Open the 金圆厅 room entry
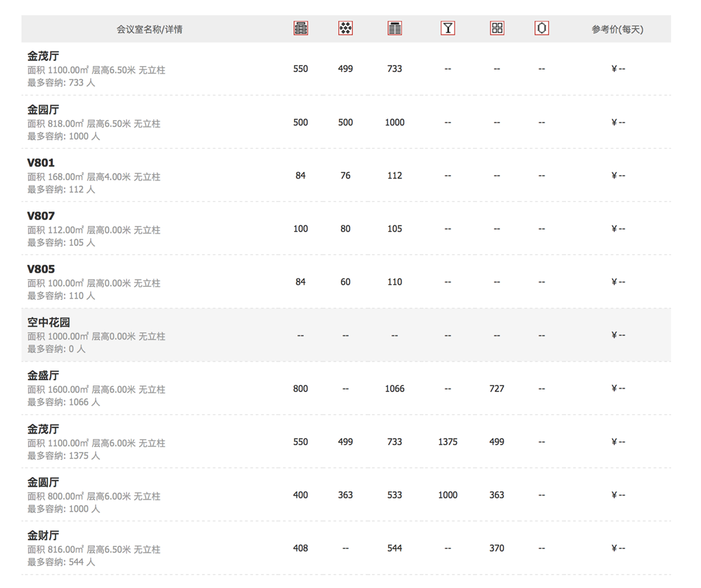Screen dimensions: 701x588 point(43,482)
